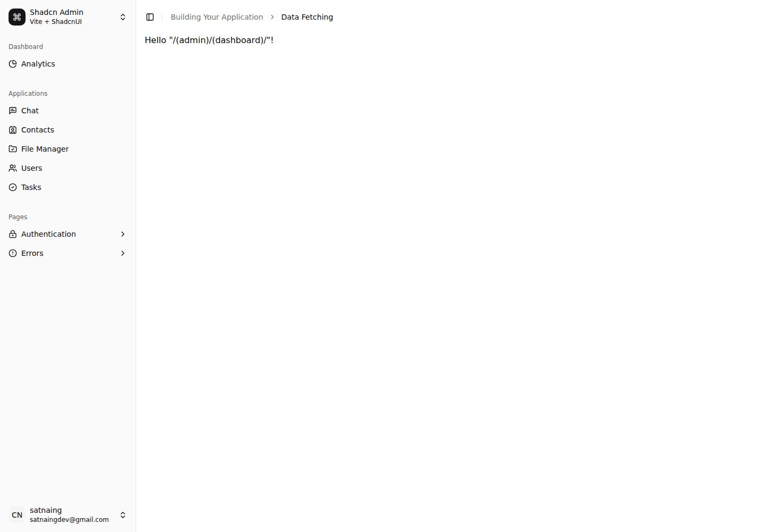Click the Tasks check circle icon

(13, 187)
